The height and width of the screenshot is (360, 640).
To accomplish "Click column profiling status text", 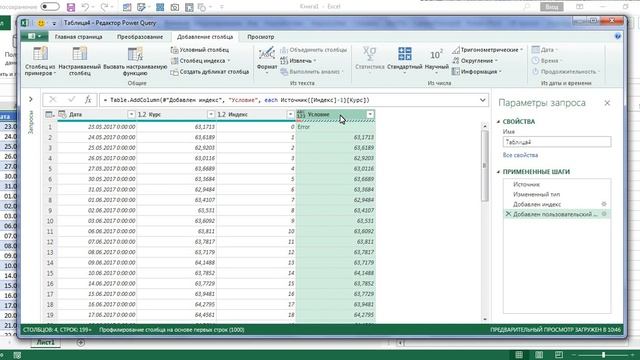I will tap(171, 330).
